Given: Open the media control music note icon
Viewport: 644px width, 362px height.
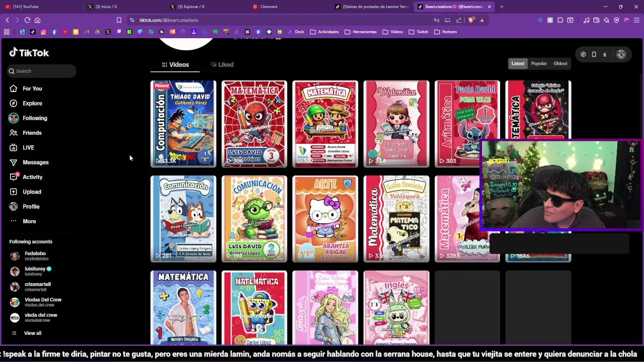Looking at the screenshot, I should click(586, 20).
